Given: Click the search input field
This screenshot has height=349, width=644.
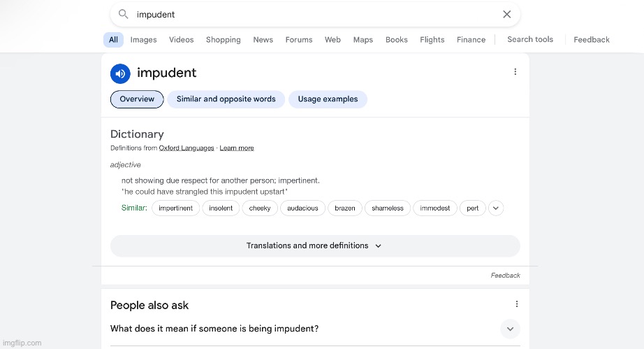Looking at the screenshot, I should tap(314, 14).
